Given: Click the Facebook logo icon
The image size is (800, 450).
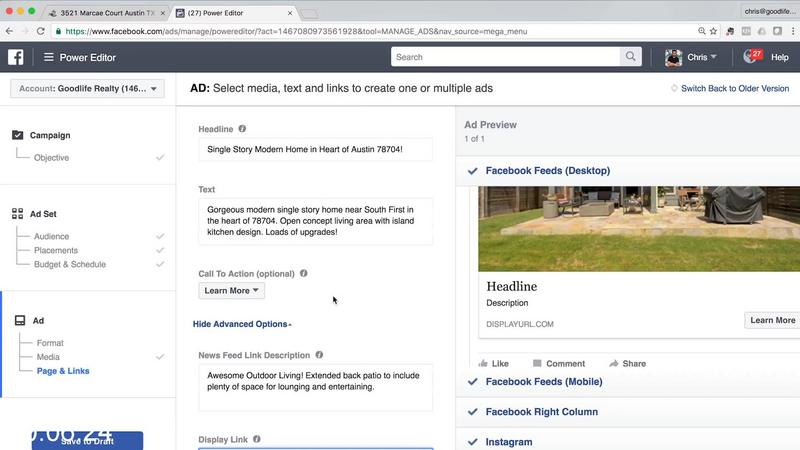Looking at the screenshot, I should (15, 57).
